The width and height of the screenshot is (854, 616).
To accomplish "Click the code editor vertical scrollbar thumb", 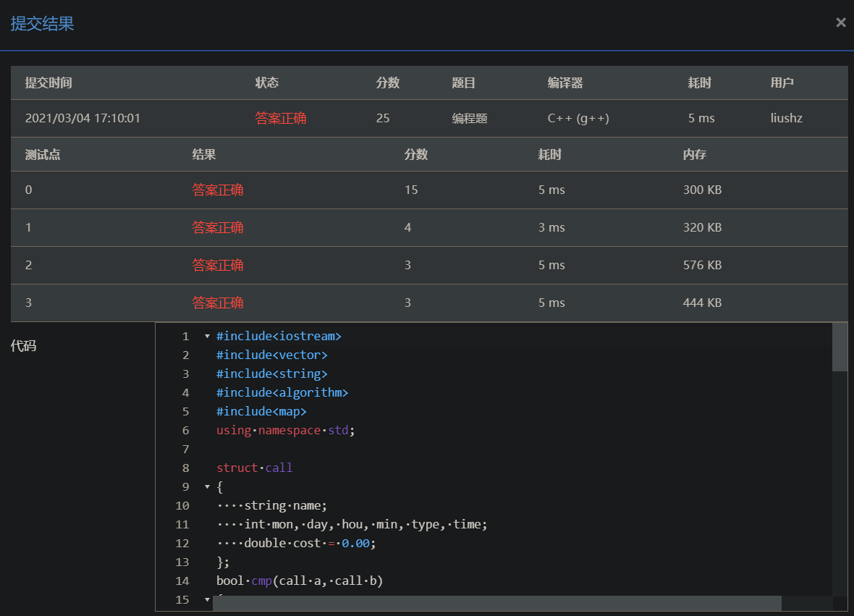I will click(x=840, y=347).
